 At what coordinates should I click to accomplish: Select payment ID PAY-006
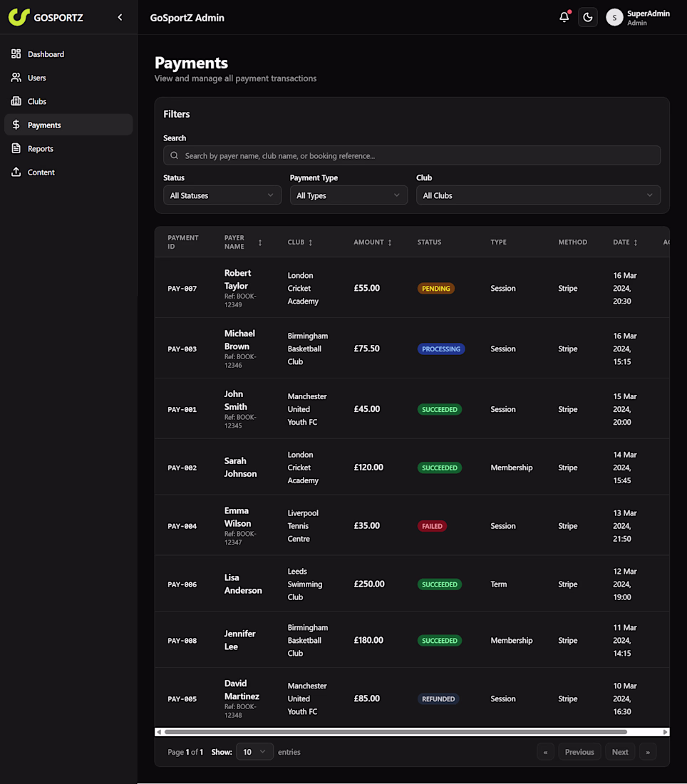182,584
